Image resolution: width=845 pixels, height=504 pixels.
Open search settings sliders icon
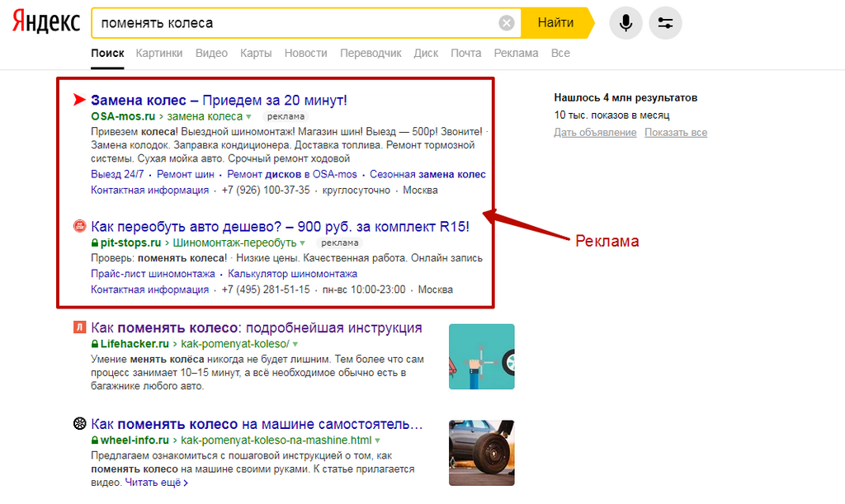coord(666,23)
